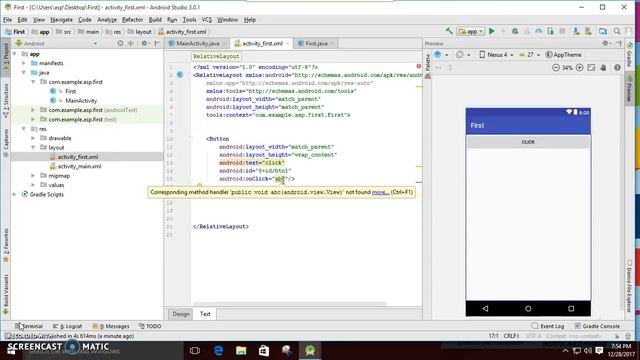Select AppTheme theme selector

pyautogui.click(x=564, y=55)
